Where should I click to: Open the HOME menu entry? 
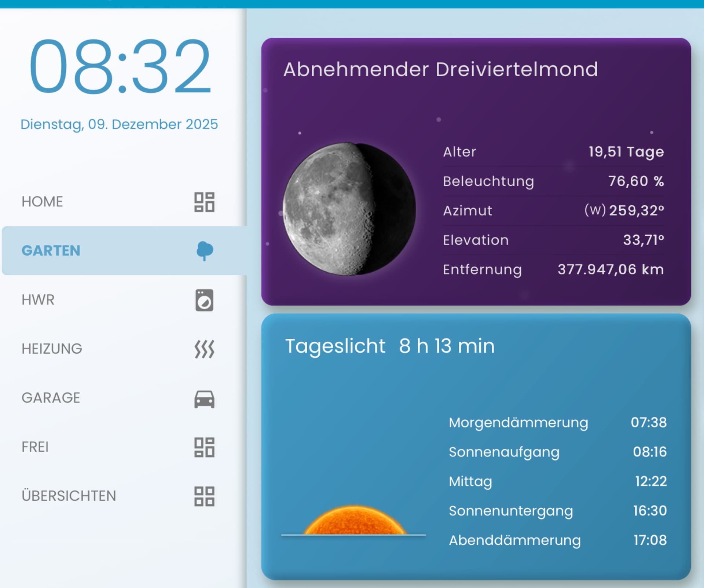coord(43,202)
